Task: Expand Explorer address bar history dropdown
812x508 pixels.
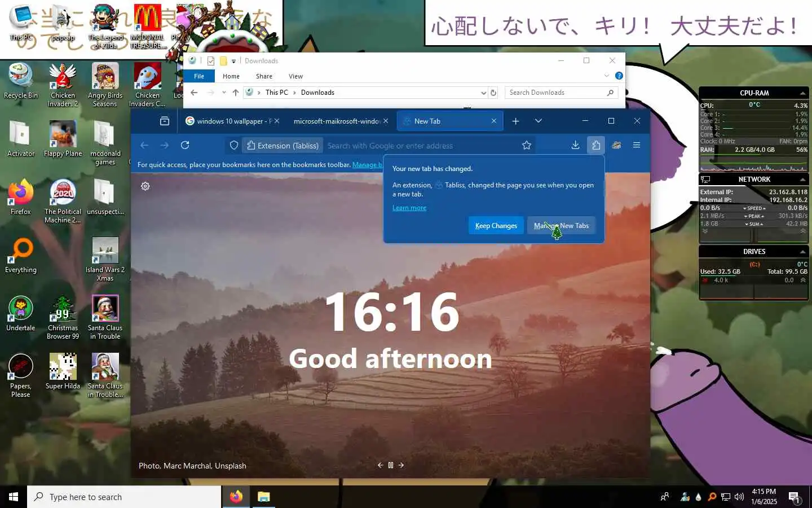Action: pyautogui.click(x=483, y=93)
